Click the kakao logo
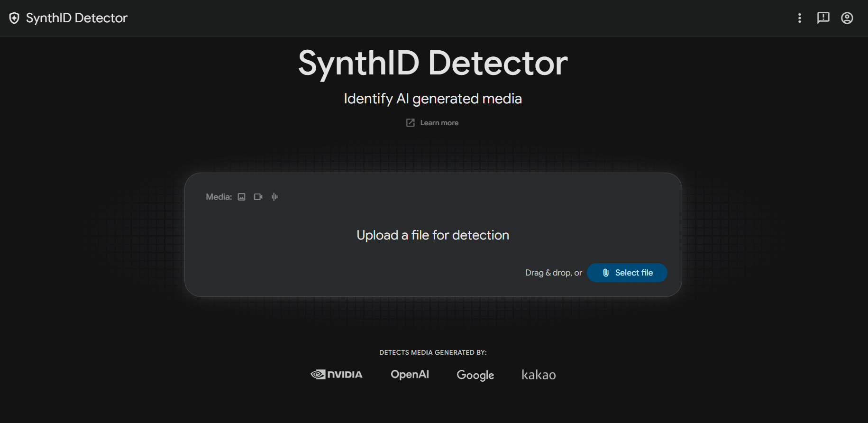 pyautogui.click(x=539, y=375)
